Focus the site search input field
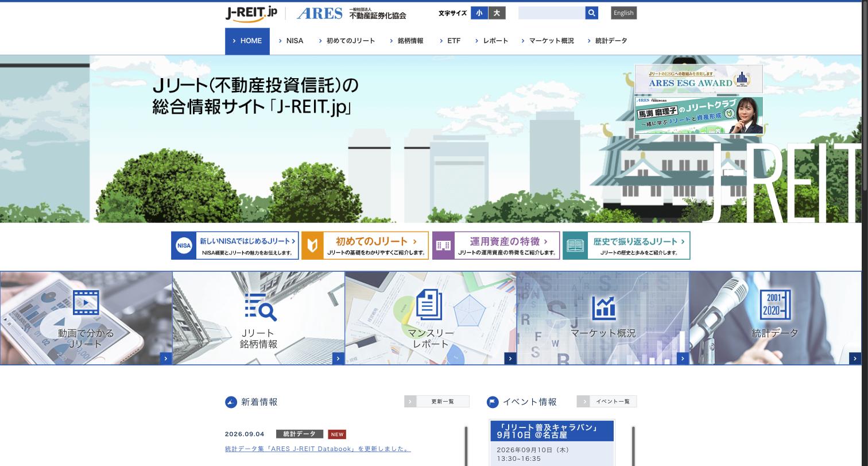Image resolution: width=868 pixels, height=466 pixels. pos(552,13)
